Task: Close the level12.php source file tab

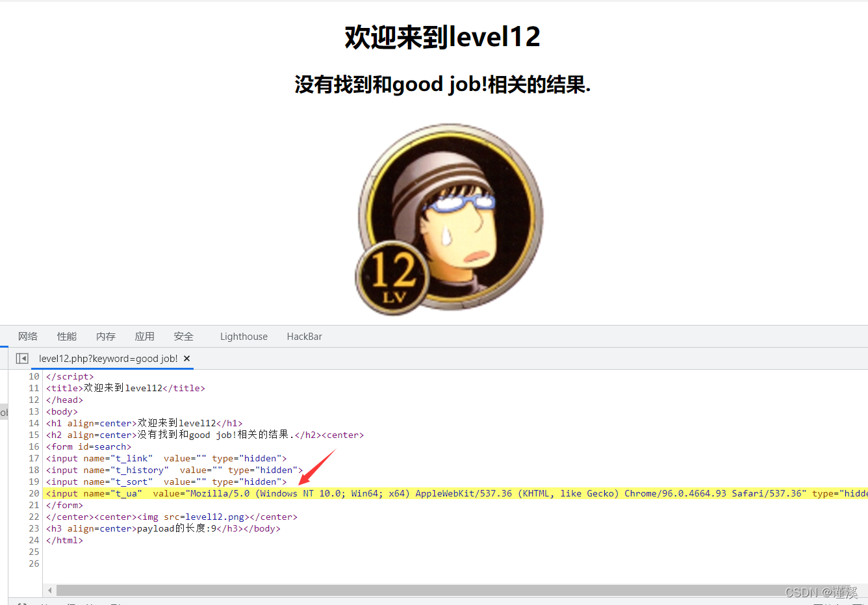Action: coord(187,358)
